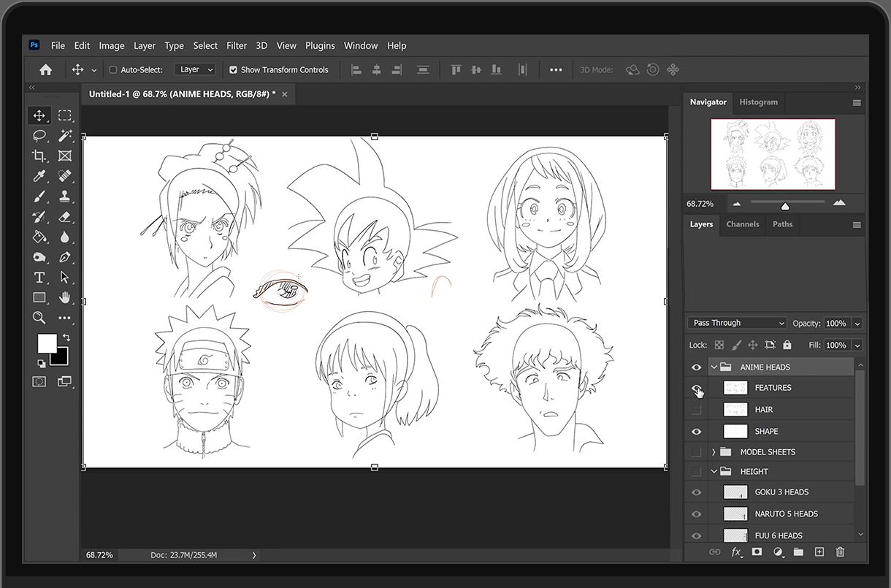Activate the Crop tool
The width and height of the screenshot is (891, 588).
point(39,156)
